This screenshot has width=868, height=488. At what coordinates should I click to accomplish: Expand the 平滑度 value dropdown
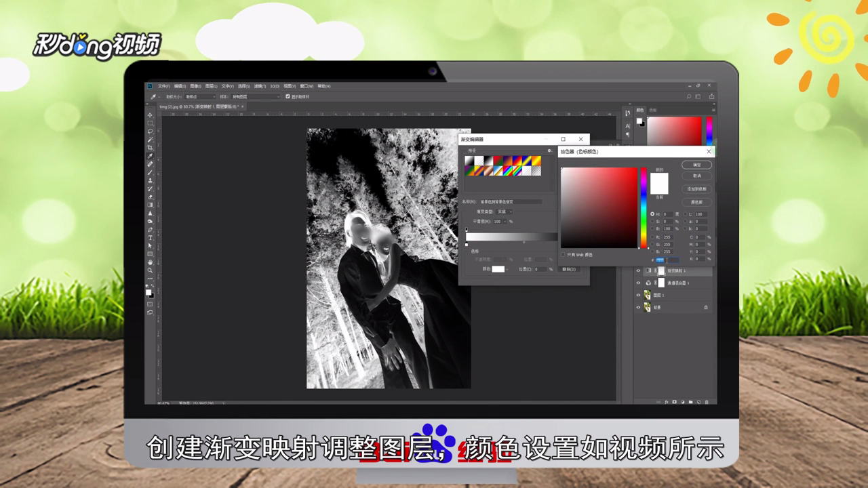[505, 222]
